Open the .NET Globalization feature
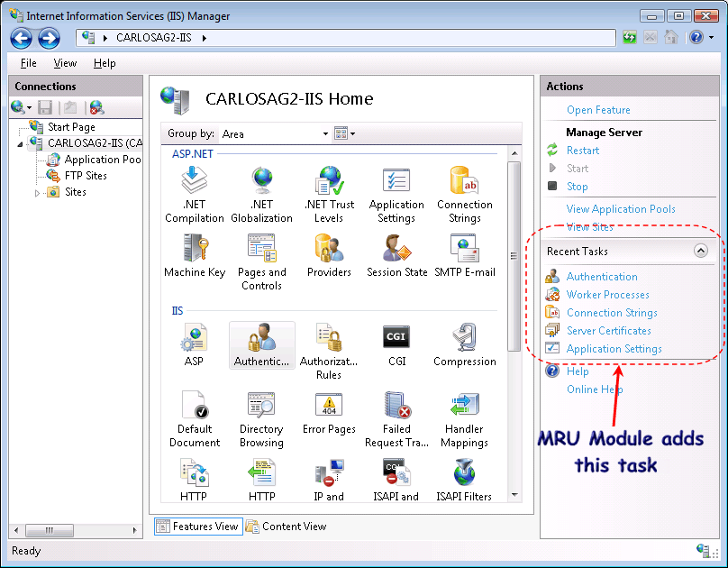 (x=262, y=196)
